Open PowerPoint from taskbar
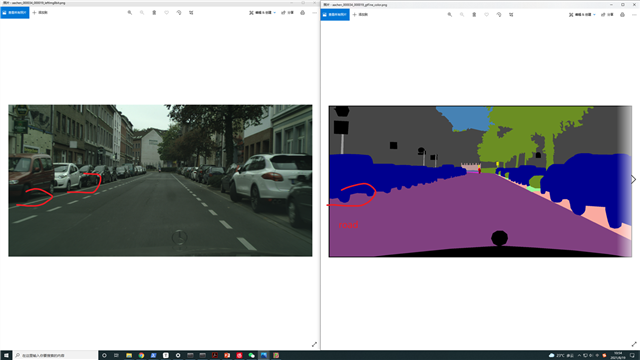The height and width of the screenshot is (360, 640). [x=227, y=355]
